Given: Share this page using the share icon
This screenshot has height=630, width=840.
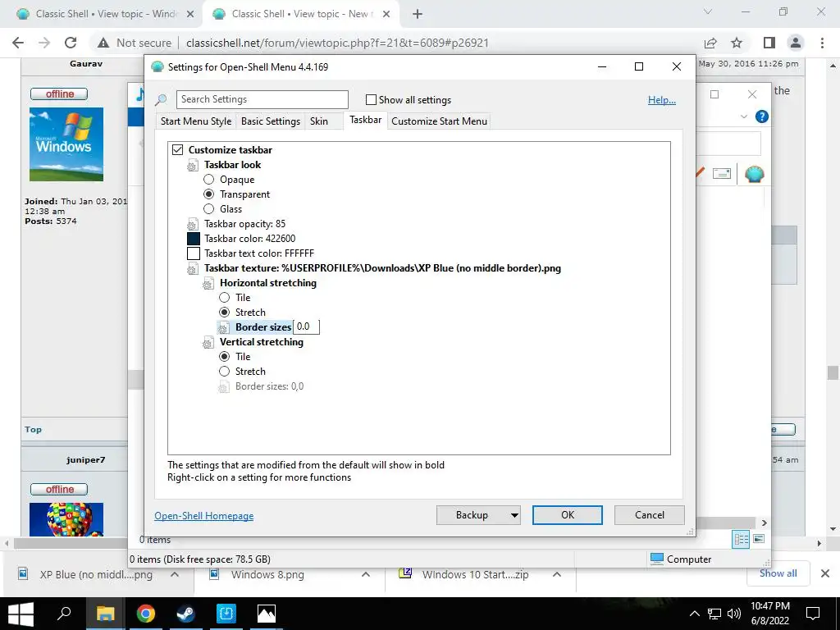Looking at the screenshot, I should (710, 43).
